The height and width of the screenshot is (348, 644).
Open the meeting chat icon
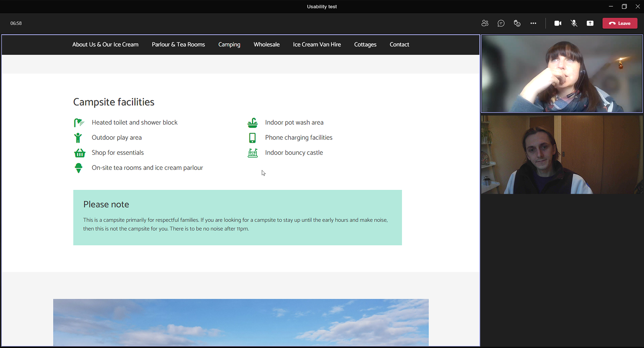point(501,23)
